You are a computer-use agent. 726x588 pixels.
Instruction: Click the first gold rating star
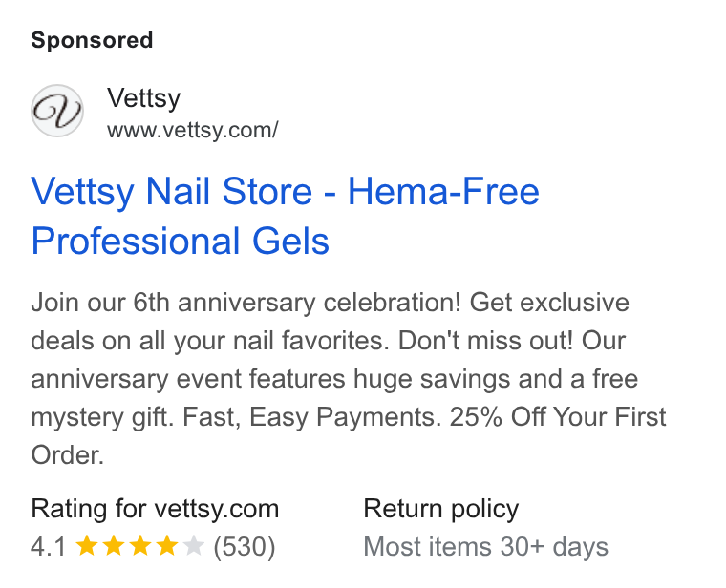click(x=86, y=545)
